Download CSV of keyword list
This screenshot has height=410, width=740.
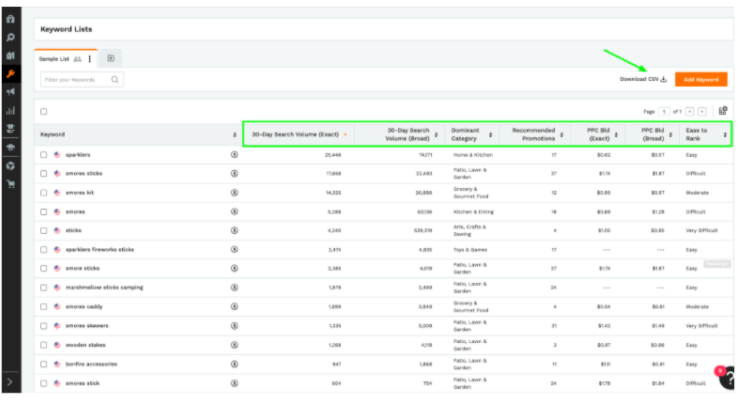click(x=643, y=79)
